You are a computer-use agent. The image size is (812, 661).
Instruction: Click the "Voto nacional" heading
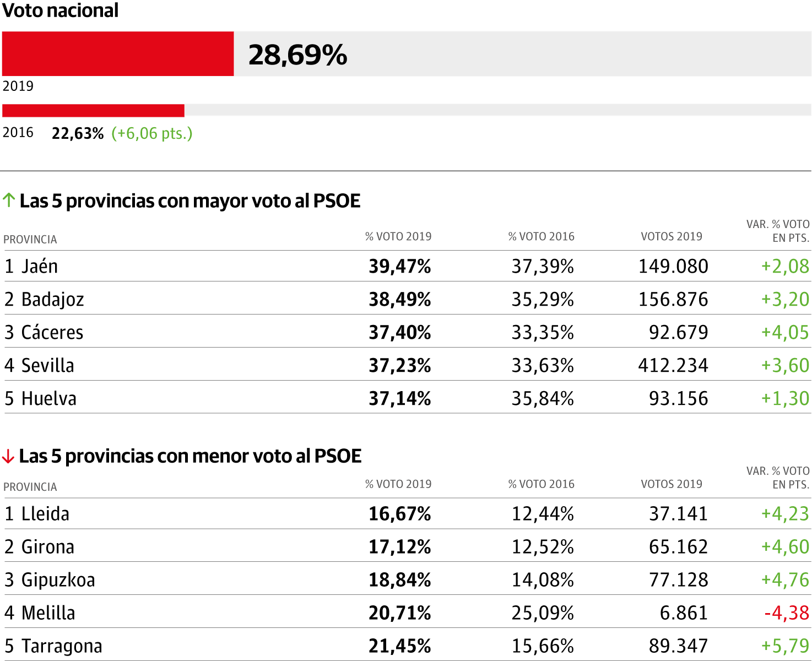click(61, 10)
